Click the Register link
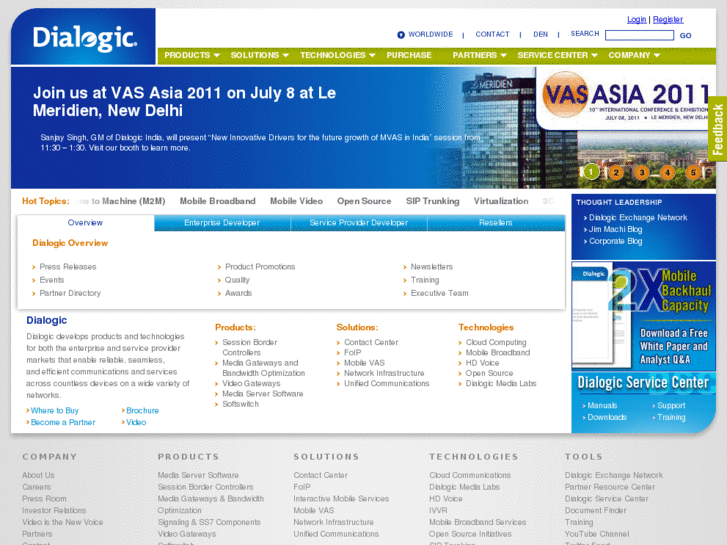The width and height of the screenshot is (727, 545). point(668,19)
